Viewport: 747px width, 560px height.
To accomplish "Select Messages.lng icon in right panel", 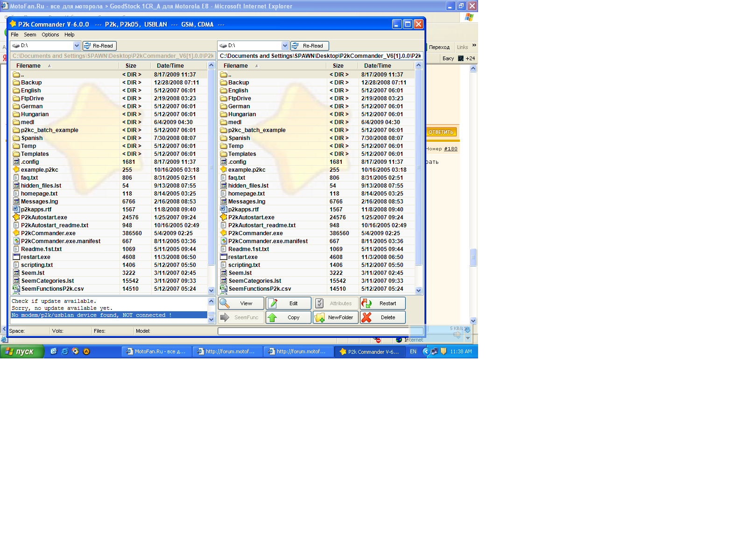I will click(x=224, y=202).
